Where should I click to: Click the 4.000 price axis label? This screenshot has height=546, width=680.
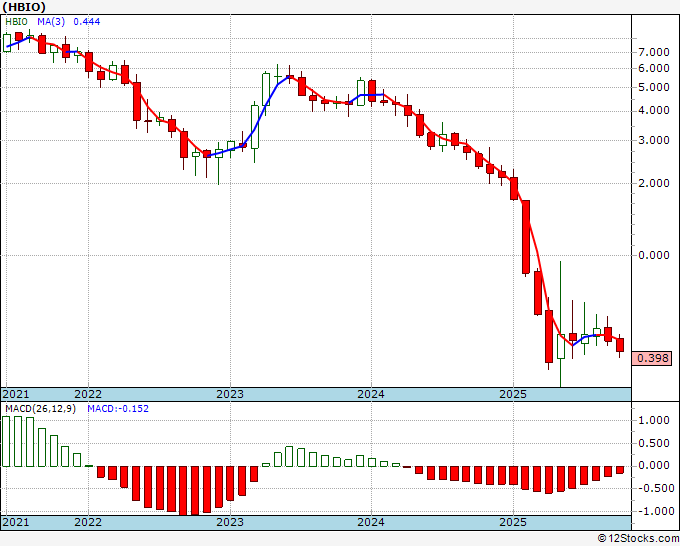tap(654, 111)
